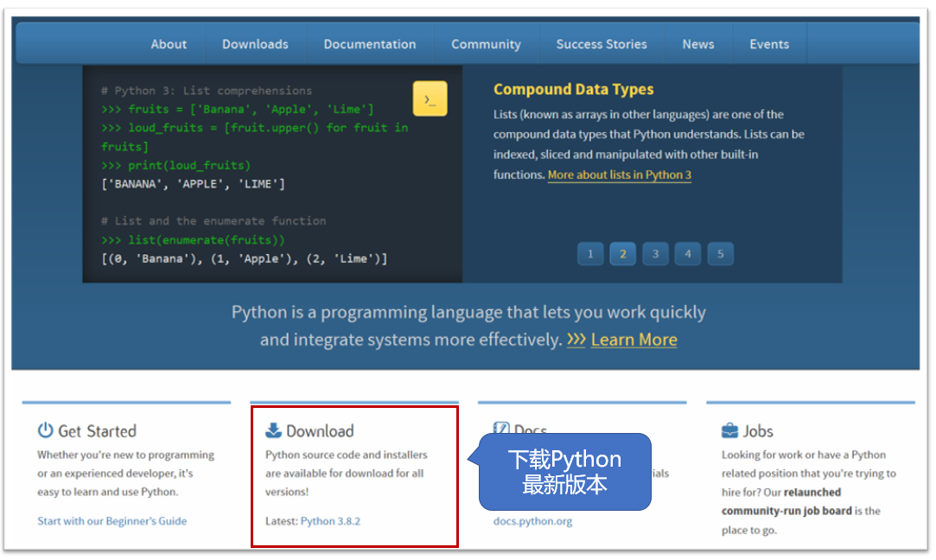Viewport: 936px width, 560px height.
Task: Click the Get Started heading
Action: point(98,431)
